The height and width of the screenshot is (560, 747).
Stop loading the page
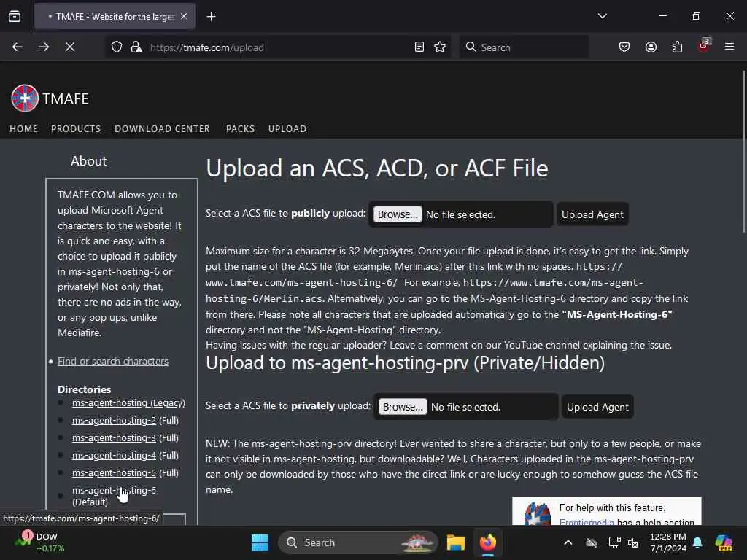point(70,47)
